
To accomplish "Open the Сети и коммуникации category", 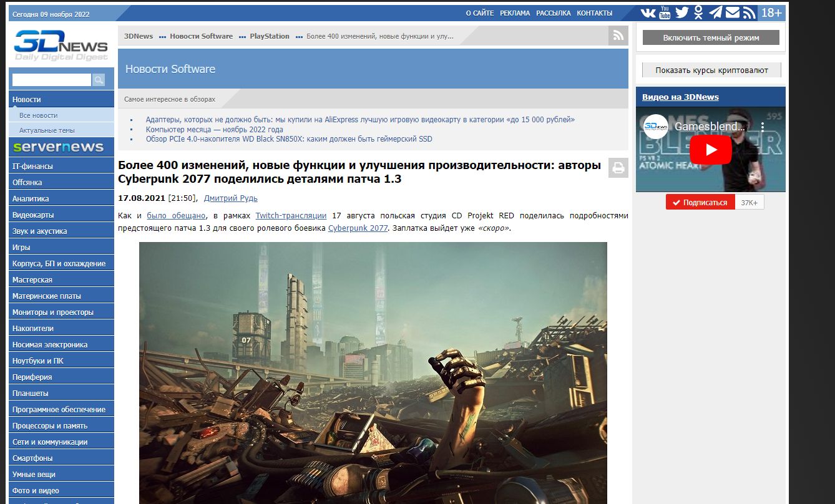I will coord(61,442).
